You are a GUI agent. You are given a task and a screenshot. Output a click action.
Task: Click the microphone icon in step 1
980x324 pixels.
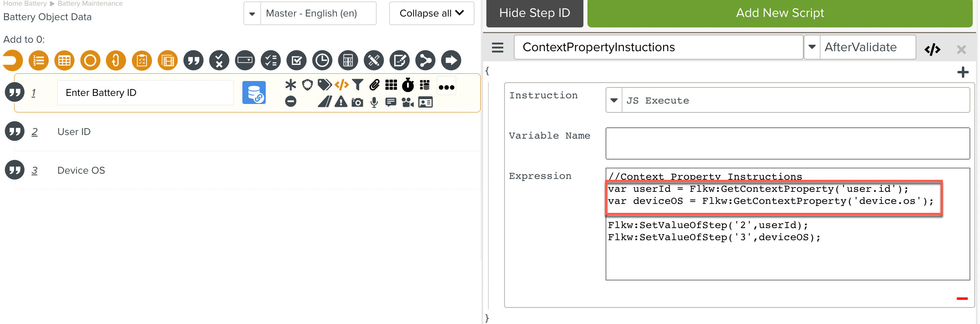point(374,102)
